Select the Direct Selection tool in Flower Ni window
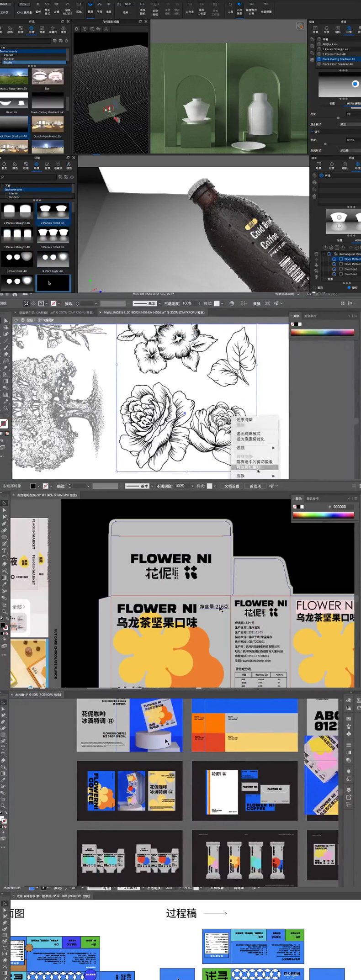This screenshot has width=361, height=980. tap(4, 510)
